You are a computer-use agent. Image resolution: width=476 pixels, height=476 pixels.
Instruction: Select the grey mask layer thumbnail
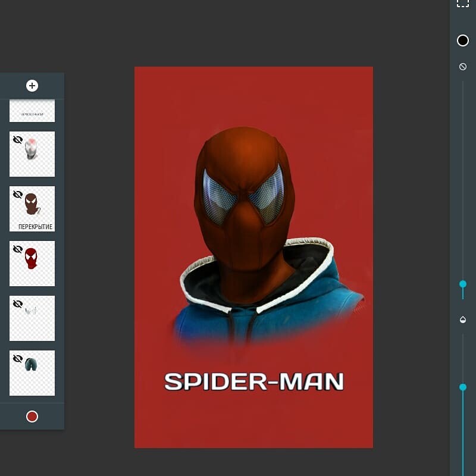pos(32,154)
